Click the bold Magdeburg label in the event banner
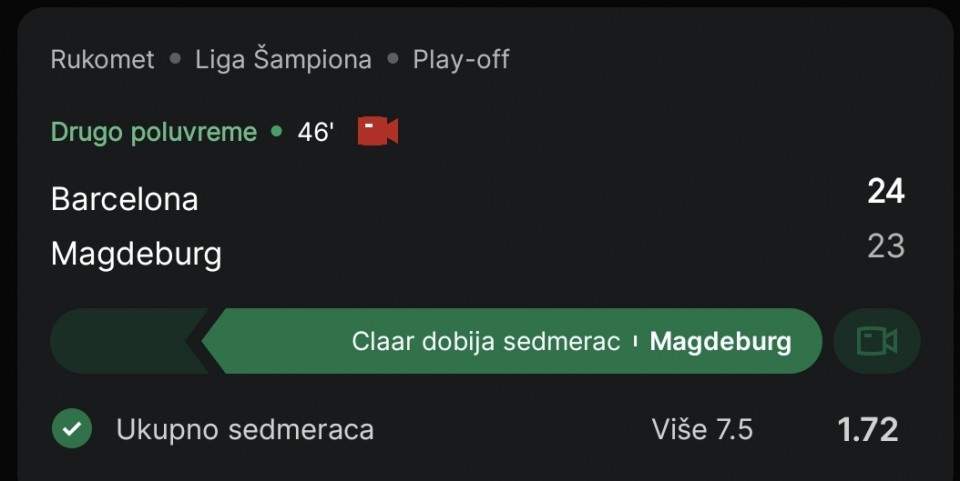Screen dimensions: 960x481 [721, 341]
